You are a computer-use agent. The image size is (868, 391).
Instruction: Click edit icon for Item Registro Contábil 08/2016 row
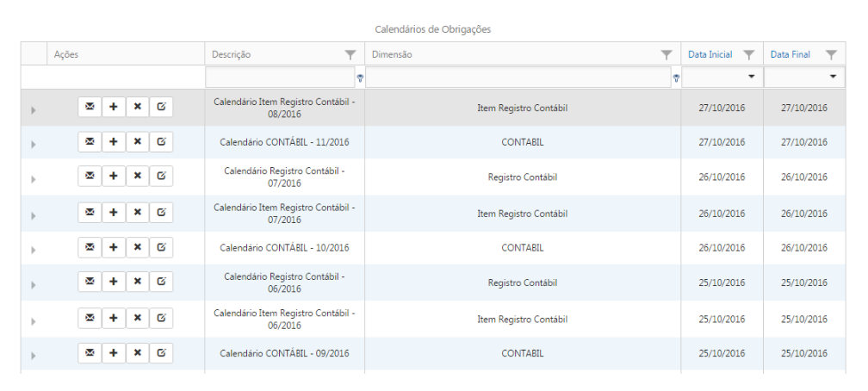[161, 107]
